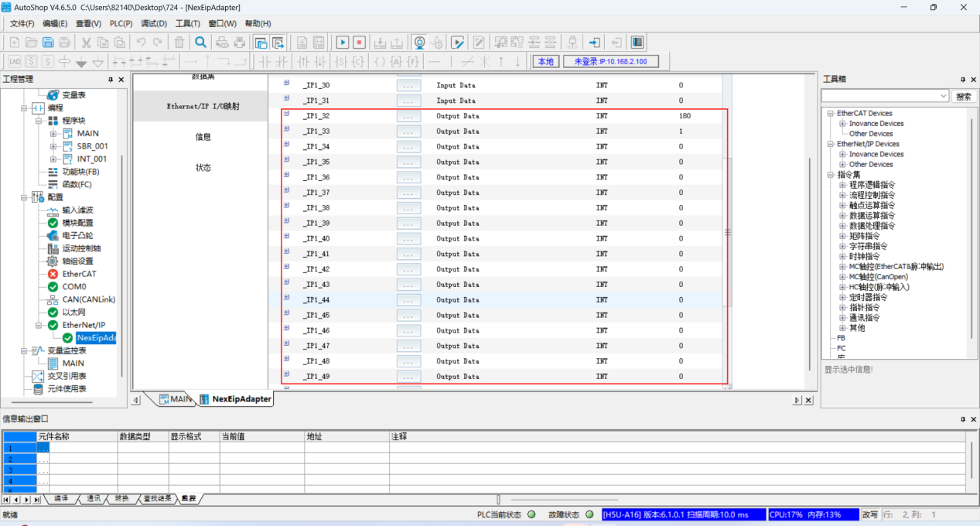This screenshot has width=980, height=526.
Task: Expand the SBR_001 program node
Action: [x=53, y=146]
